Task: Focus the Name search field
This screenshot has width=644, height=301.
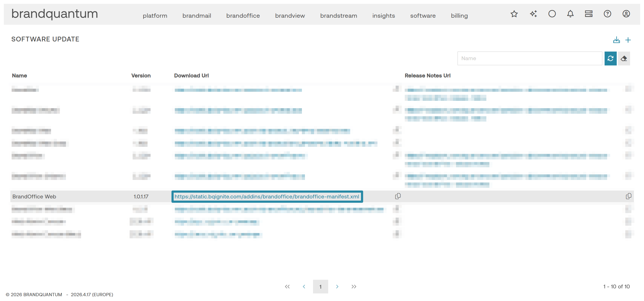Action: coord(530,58)
